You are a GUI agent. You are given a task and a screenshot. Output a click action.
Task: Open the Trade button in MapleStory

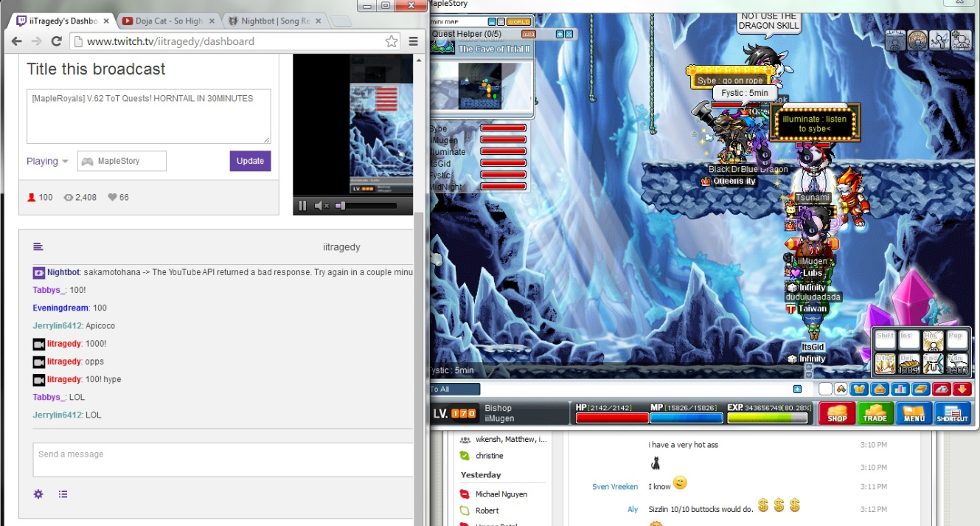[875, 413]
